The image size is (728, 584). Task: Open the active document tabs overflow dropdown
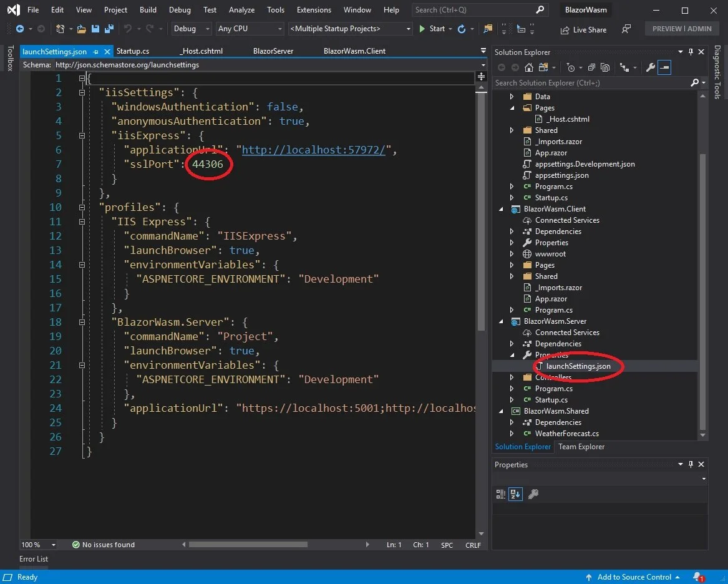pyautogui.click(x=483, y=51)
